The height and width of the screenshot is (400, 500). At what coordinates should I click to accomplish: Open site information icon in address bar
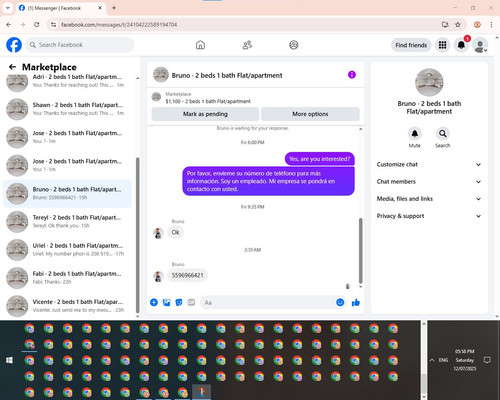tap(53, 25)
